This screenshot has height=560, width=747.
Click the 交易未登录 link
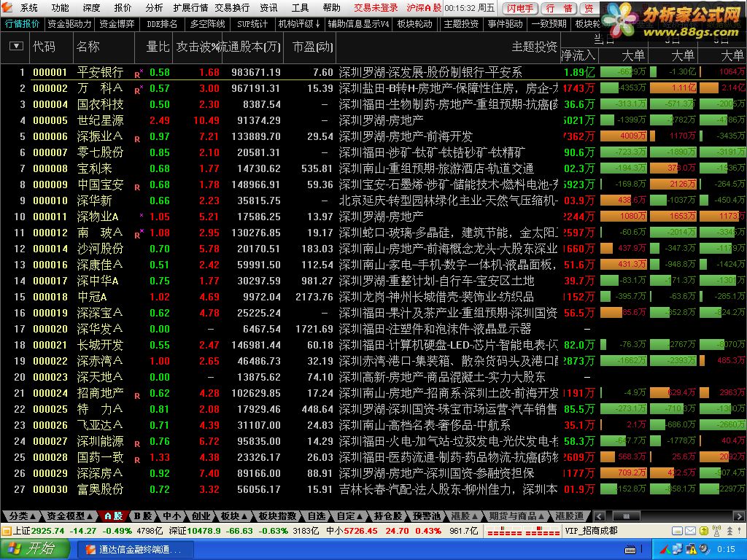tap(376, 7)
